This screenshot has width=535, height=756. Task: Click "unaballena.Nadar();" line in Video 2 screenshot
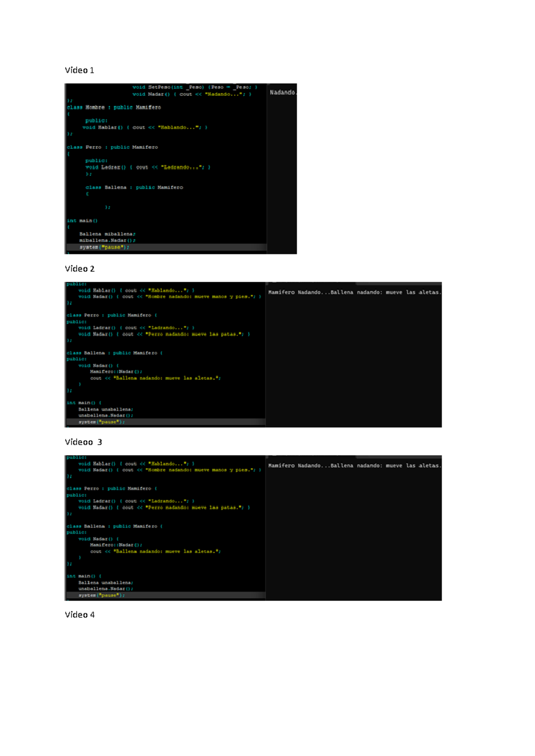click(106, 415)
